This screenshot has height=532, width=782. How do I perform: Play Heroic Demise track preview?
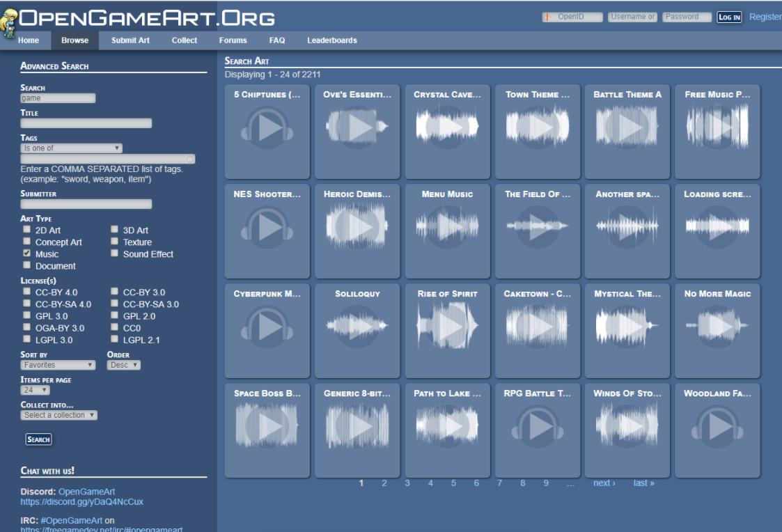coord(357,228)
